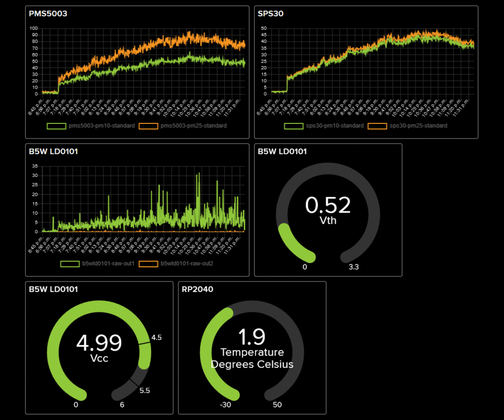Click the pms5003-pm10-standard legend label

coord(101,125)
